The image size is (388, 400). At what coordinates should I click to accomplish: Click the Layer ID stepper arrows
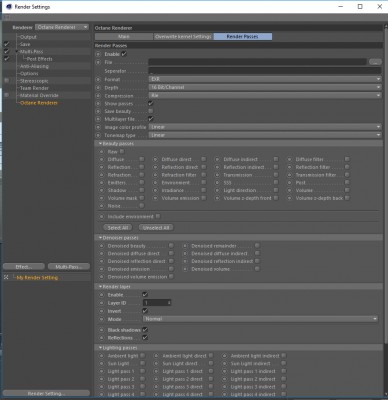(x=169, y=303)
